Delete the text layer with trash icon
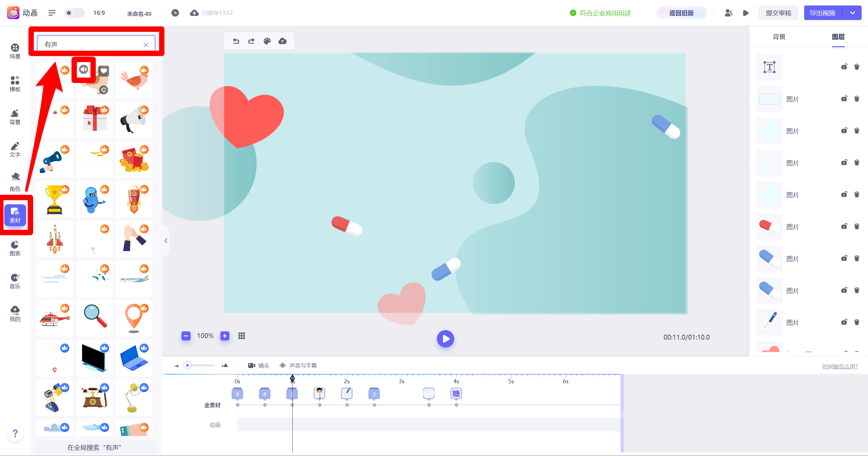Screen dimensions: 868x456 [856, 67]
